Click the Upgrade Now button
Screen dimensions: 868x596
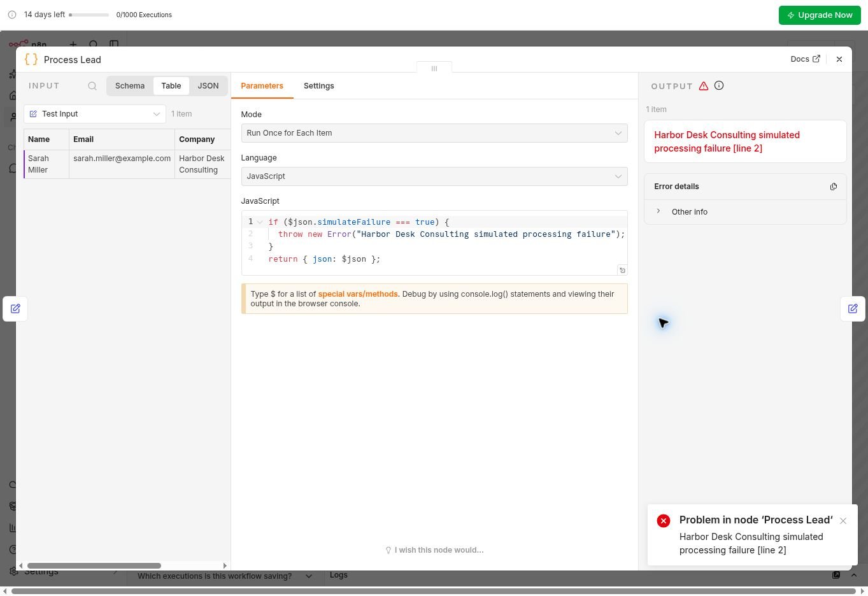[x=820, y=15]
